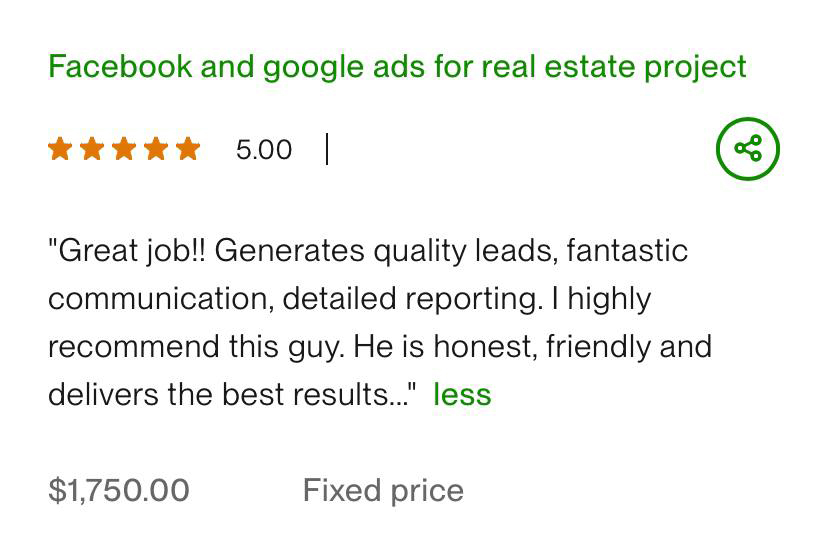828x551 pixels.
Task: Click the green share icon
Action: point(747,149)
